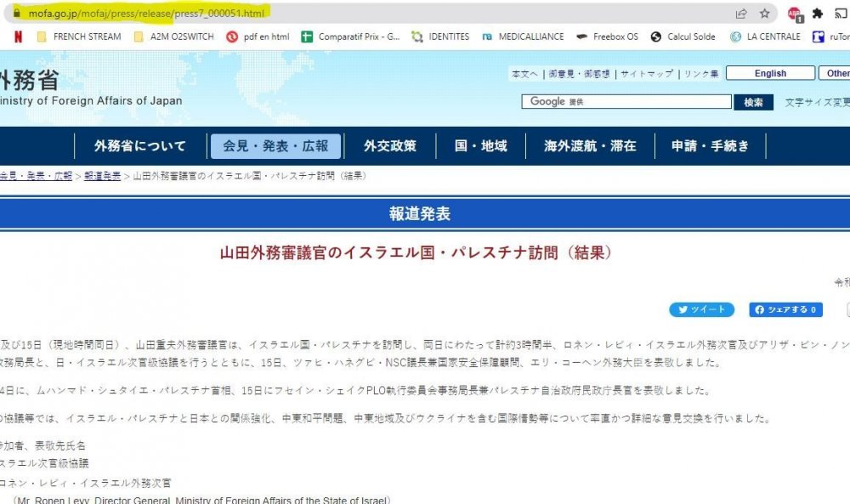850x504 pixels.
Task: Click the browser address bar URL
Action: [170, 14]
